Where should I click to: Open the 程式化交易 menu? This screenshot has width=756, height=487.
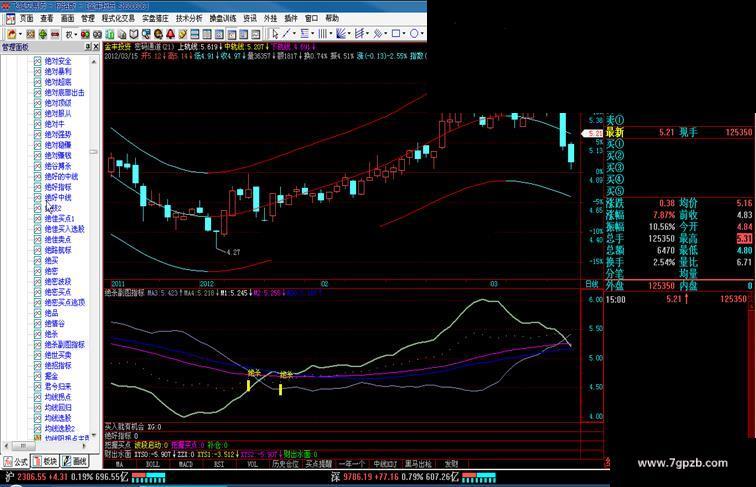click(x=118, y=18)
